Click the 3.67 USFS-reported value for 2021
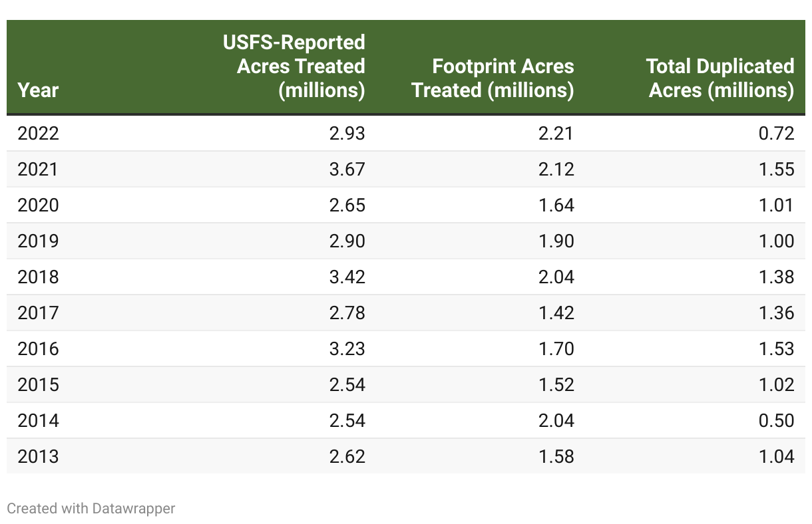 click(x=347, y=170)
